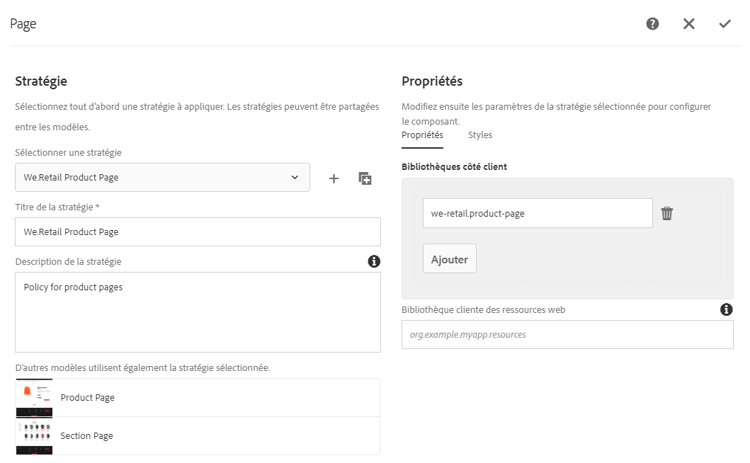
Task: Select the Product Page list item label
Action: [x=88, y=398]
